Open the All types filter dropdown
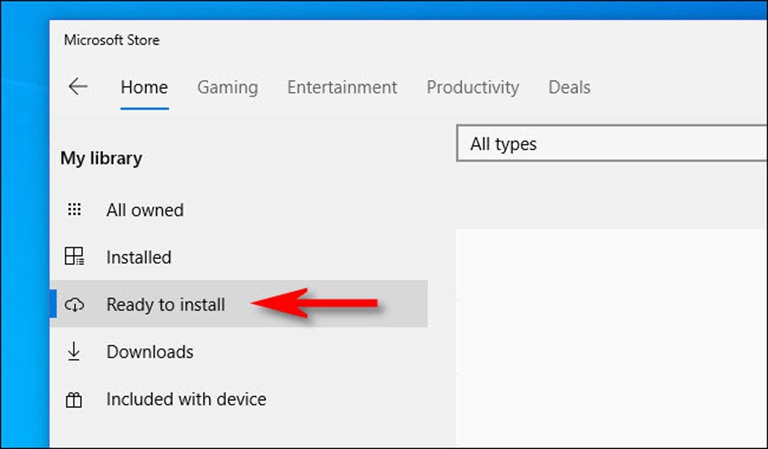The height and width of the screenshot is (449, 768). [610, 144]
